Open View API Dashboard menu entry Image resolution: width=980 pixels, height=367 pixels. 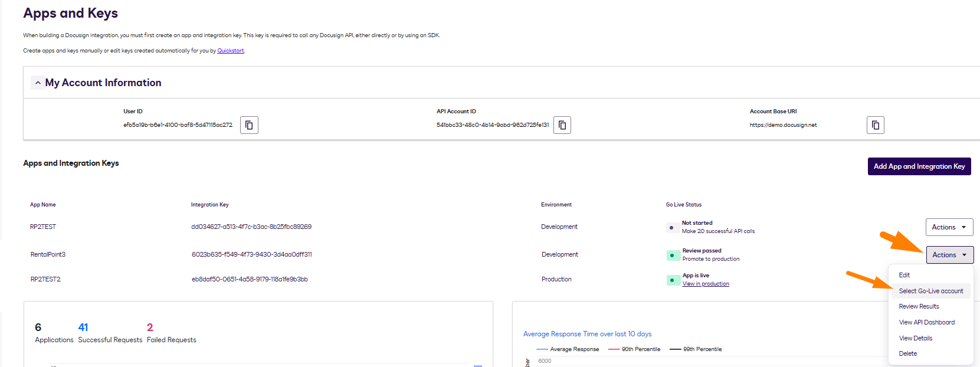(x=926, y=322)
